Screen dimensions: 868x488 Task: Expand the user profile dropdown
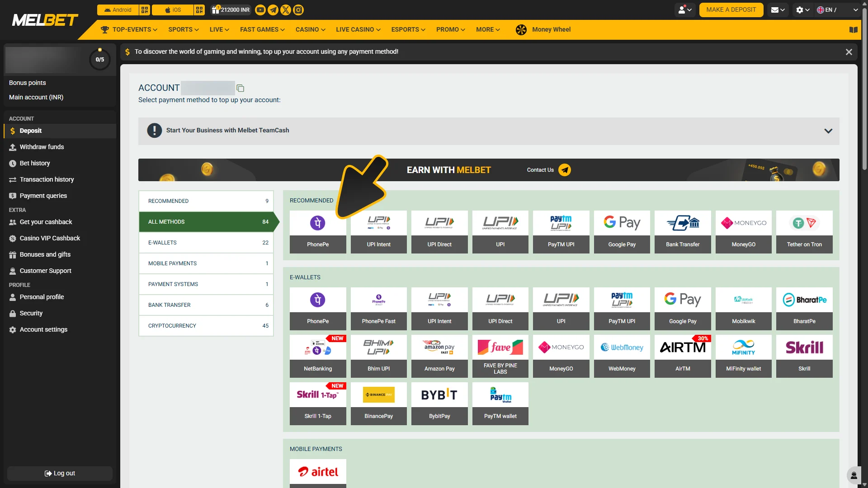[x=685, y=10]
